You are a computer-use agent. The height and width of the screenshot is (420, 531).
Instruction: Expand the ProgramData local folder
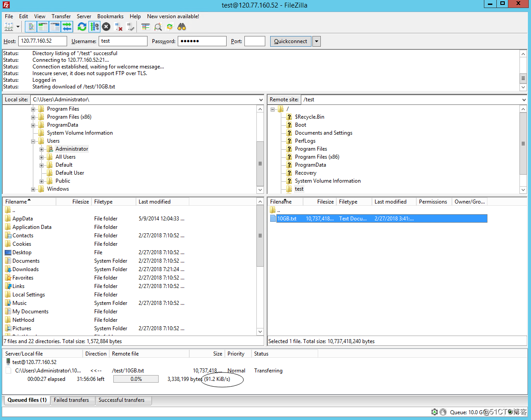pyautogui.click(x=33, y=125)
